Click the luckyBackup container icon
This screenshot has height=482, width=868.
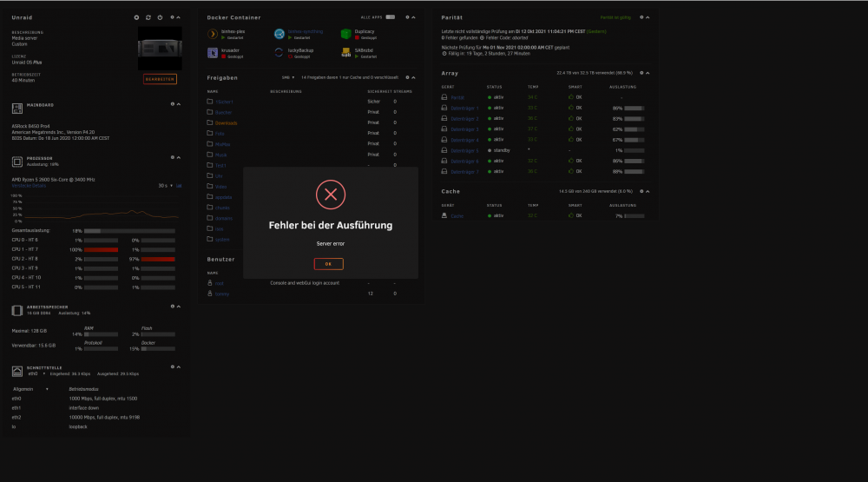[279, 53]
